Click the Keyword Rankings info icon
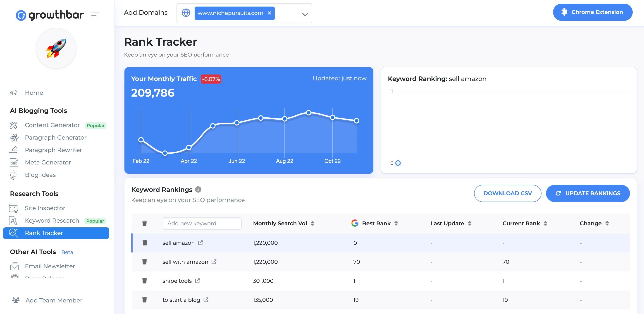 [198, 190]
